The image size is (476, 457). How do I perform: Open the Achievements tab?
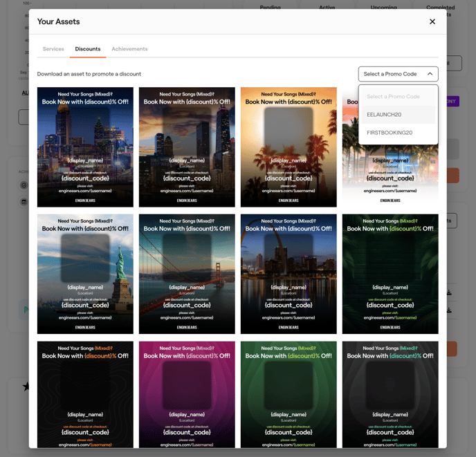[x=129, y=49]
